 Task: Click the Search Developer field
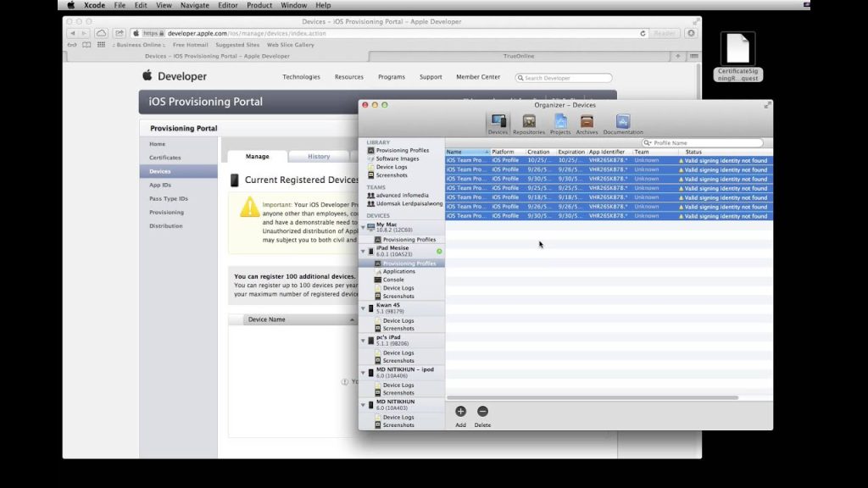tap(564, 78)
